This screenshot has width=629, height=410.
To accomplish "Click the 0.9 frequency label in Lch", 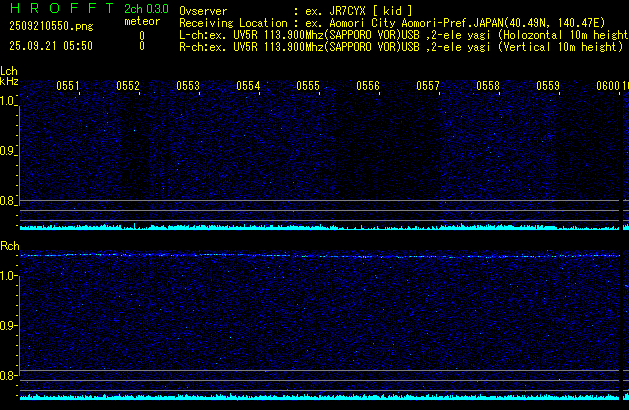I will [9, 151].
